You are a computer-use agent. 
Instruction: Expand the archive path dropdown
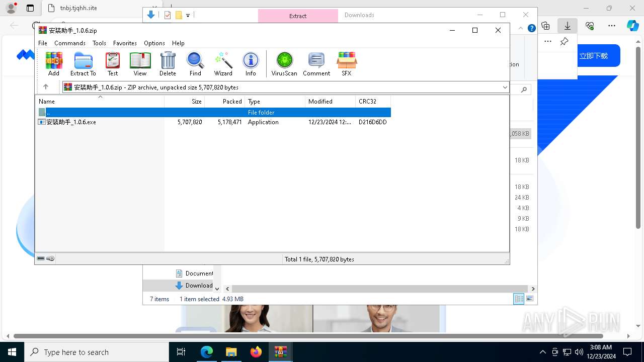pos(505,87)
